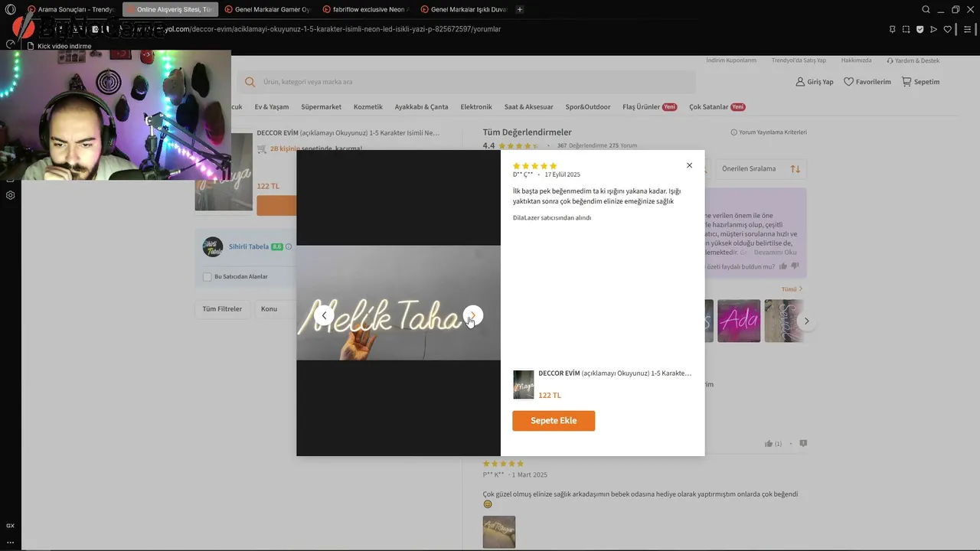Click the GX corner button in sidebar
This screenshot has width=980, height=551.
tap(10, 526)
